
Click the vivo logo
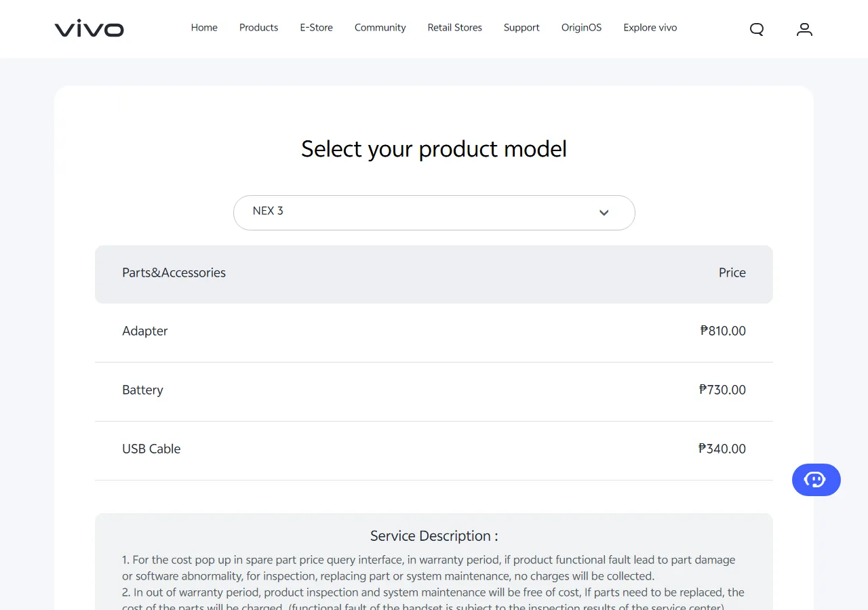pyautogui.click(x=89, y=28)
